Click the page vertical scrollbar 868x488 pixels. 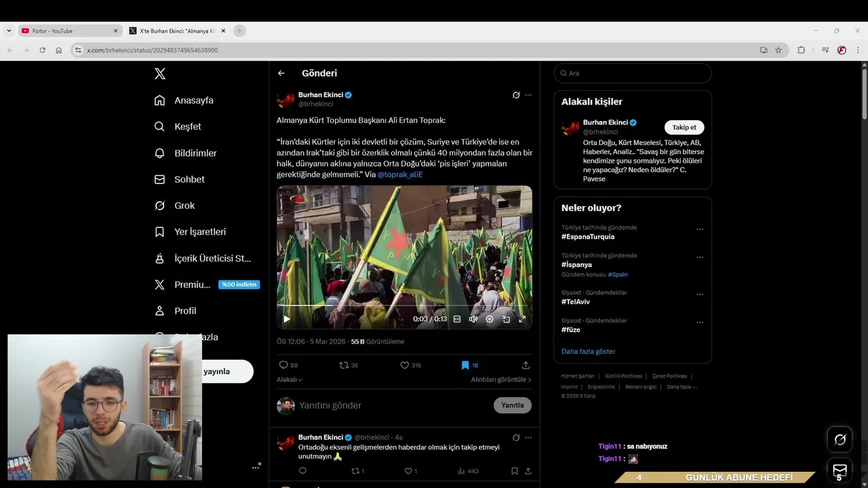pos(864,95)
